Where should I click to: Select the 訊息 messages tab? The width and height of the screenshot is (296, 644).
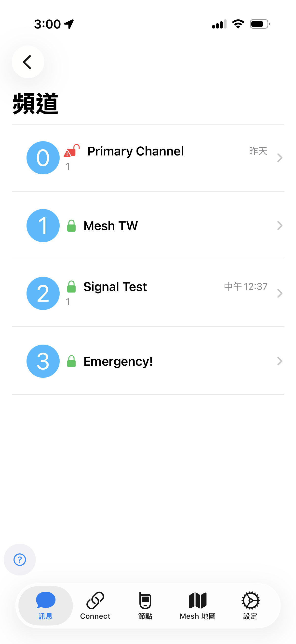(x=45, y=605)
